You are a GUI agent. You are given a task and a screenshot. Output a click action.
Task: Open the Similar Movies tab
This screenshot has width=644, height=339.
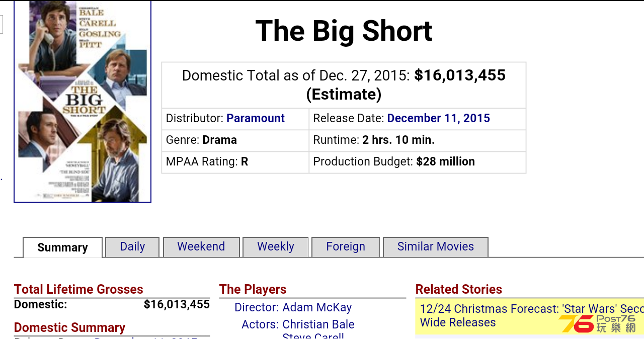(436, 247)
